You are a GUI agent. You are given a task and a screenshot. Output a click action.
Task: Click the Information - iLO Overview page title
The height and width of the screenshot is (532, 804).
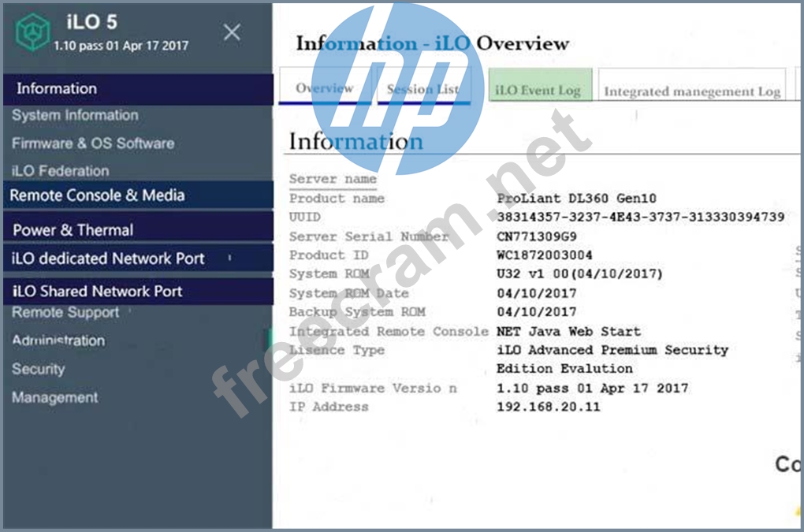click(x=432, y=43)
